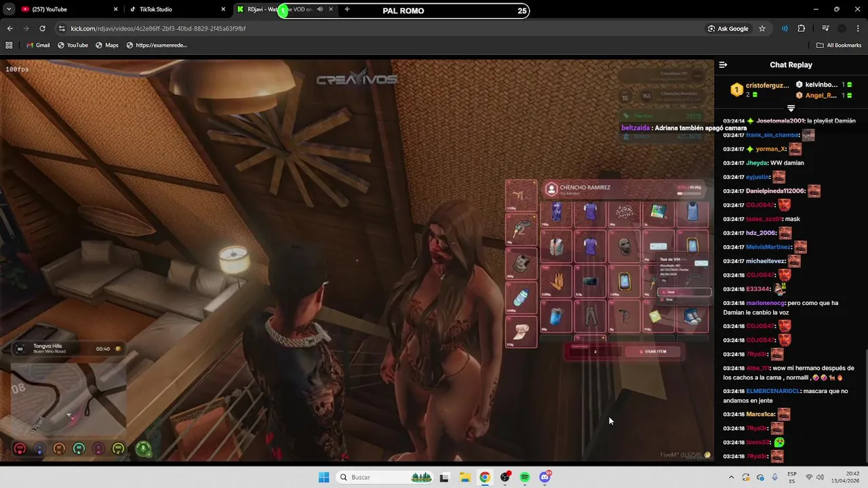Go back to the previous page

pyautogui.click(x=9, y=28)
